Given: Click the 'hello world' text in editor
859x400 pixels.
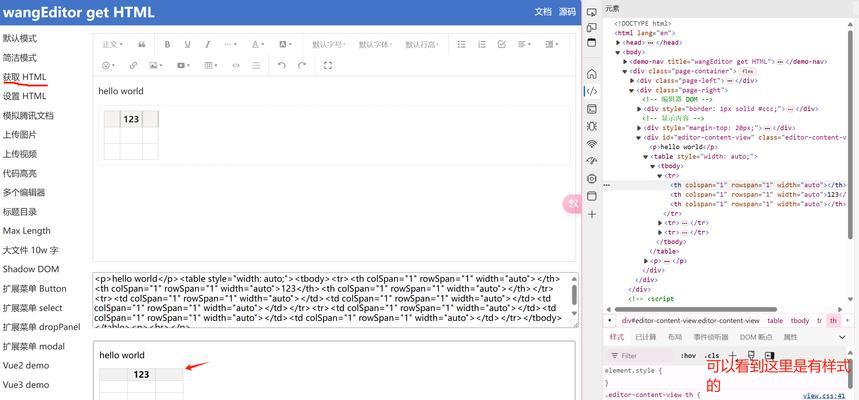Looking at the screenshot, I should point(121,91).
